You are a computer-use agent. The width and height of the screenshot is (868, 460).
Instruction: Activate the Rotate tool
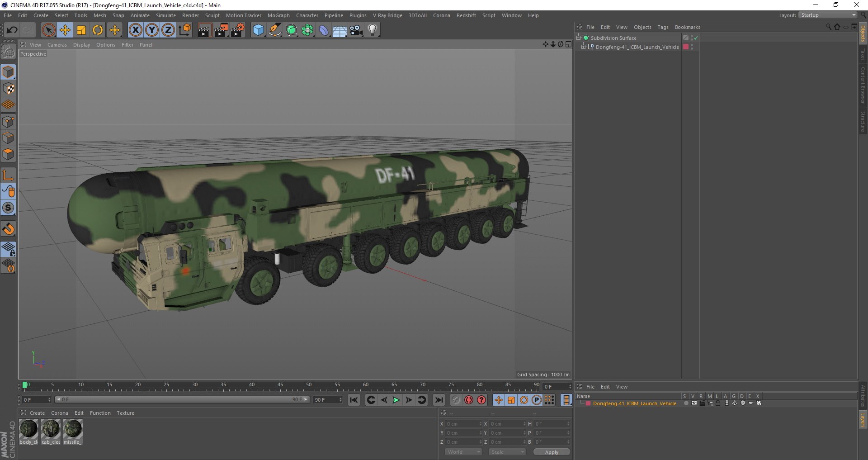(x=98, y=30)
